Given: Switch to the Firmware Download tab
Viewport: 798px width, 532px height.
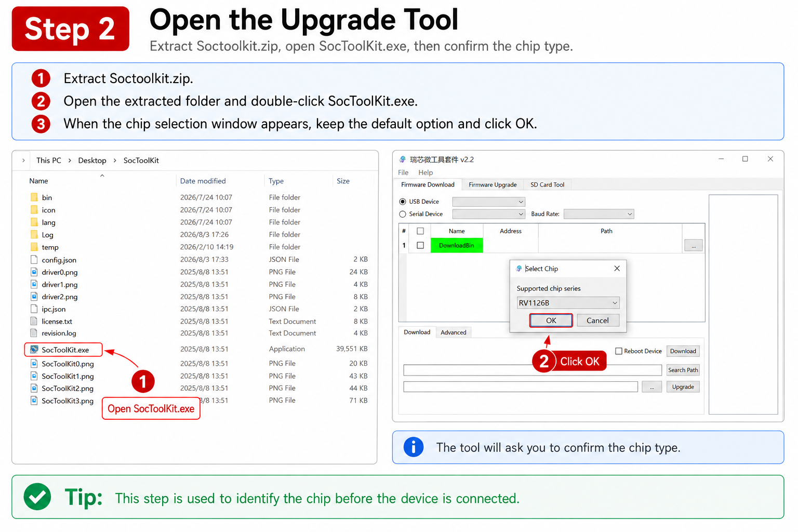Looking at the screenshot, I should point(428,184).
